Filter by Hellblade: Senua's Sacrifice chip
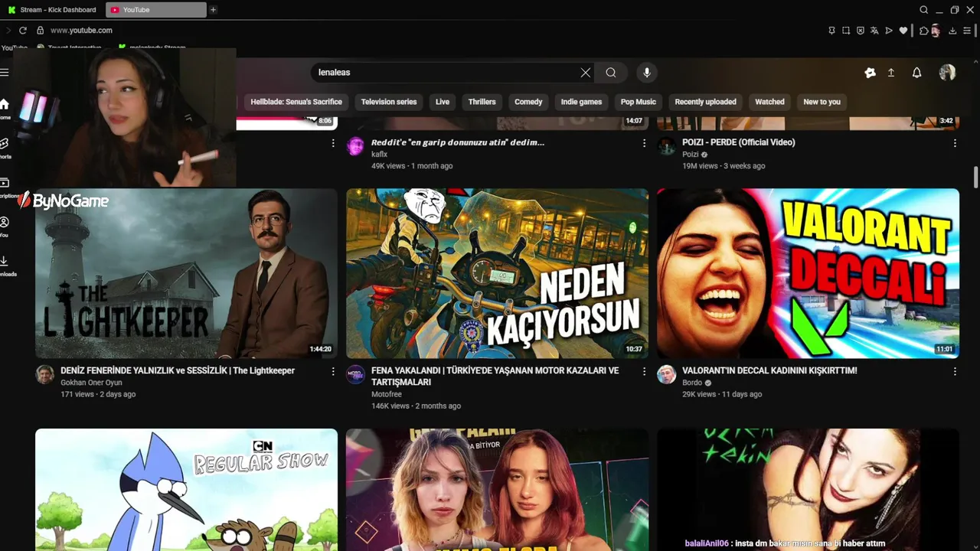This screenshot has height=551, width=980. (x=296, y=102)
